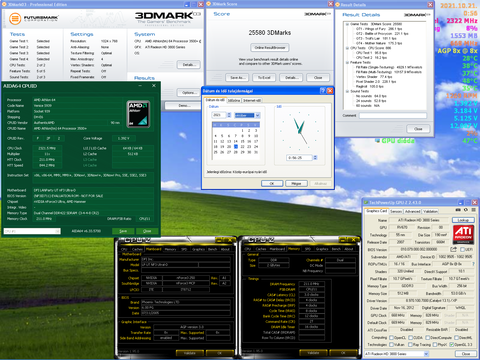Open the Bench tab in the CPU-Z Memory window
The width and height of the screenshot is (480, 360).
click(336, 249)
